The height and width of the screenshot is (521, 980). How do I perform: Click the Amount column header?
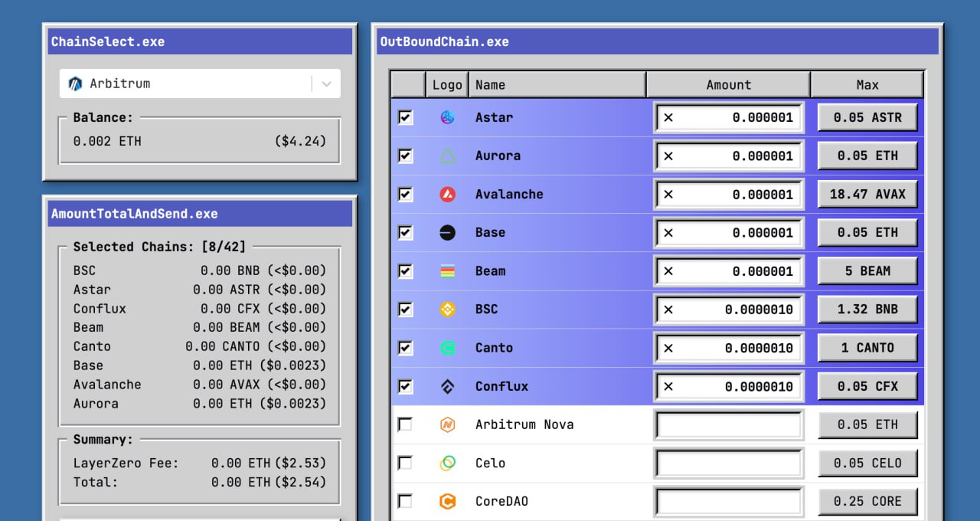tap(728, 85)
